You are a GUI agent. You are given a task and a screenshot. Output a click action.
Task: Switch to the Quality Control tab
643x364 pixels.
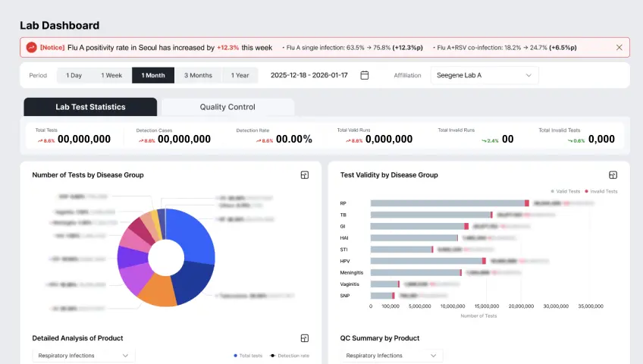click(227, 107)
